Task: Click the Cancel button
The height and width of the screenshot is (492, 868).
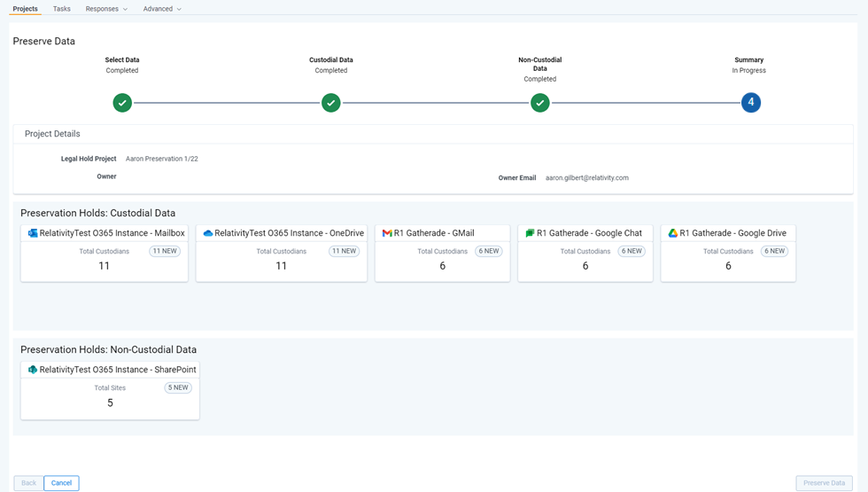Action: point(61,483)
